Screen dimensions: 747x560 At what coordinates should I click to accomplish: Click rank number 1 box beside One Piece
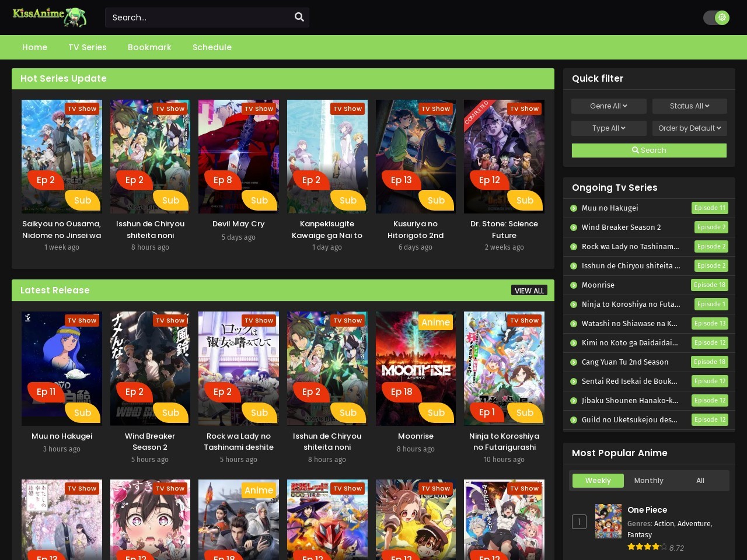(579, 521)
